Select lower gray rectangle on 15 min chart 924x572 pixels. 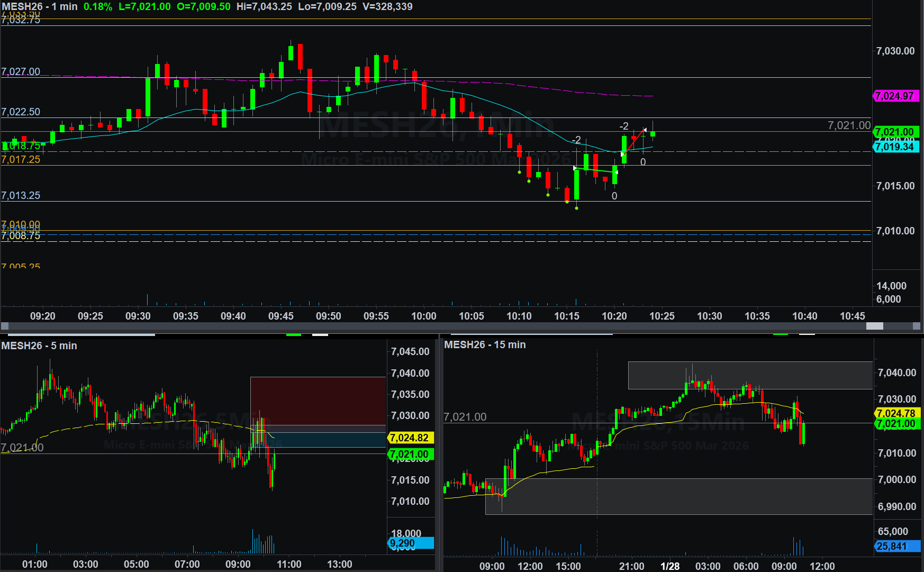tap(677, 496)
